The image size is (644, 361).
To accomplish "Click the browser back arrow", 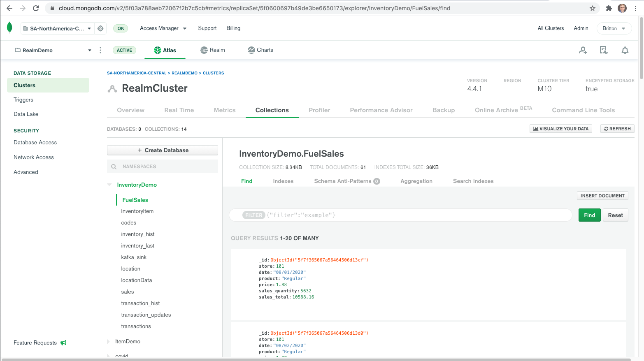I will (x=9, y=8).
